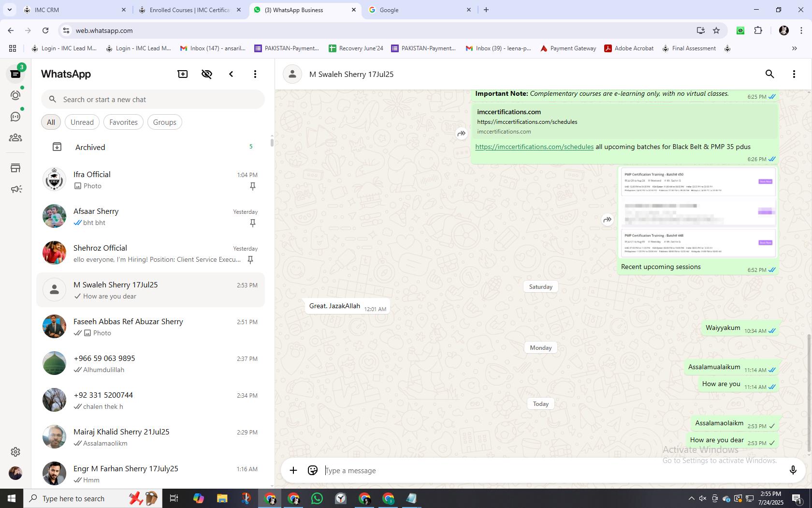
Task: Switch to Google browser tab
Action: 420,10
